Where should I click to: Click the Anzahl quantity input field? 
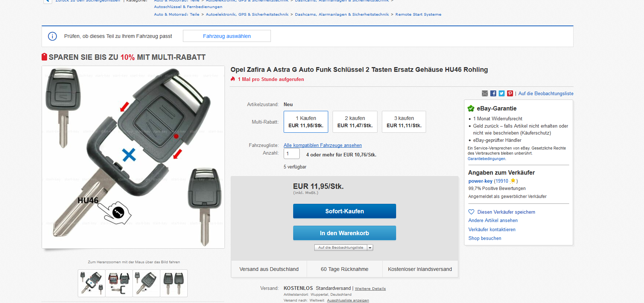pyautogui.click(x=292, y=154)
